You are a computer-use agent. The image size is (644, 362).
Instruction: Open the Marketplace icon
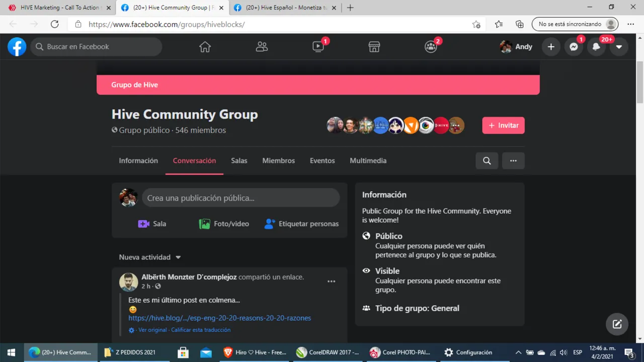point(374,47)
